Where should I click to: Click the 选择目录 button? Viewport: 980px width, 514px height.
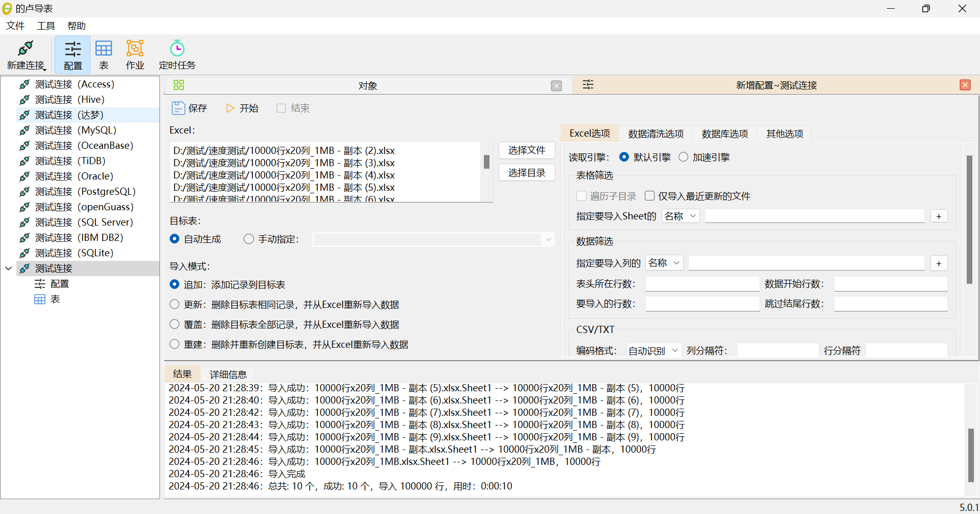tap(526, 173)
